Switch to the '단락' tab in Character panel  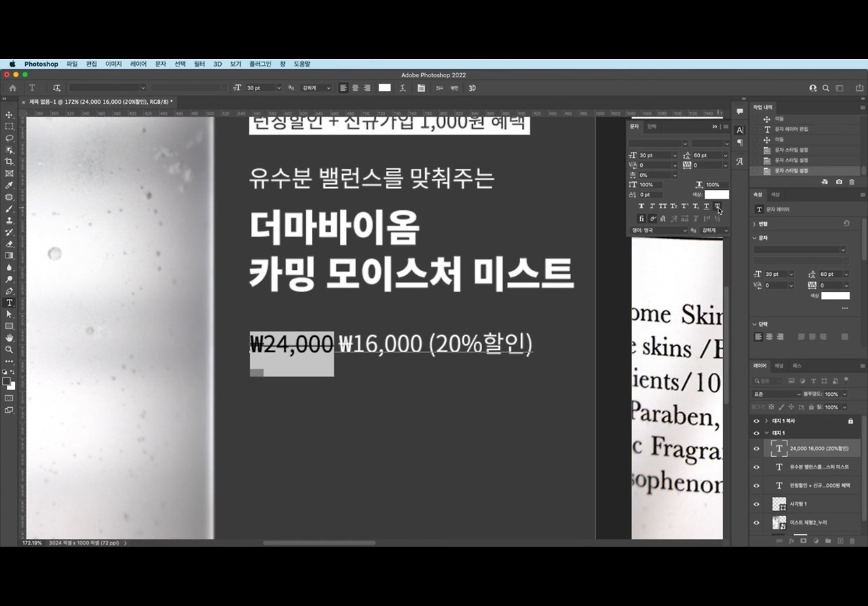[x=652, y=126]
